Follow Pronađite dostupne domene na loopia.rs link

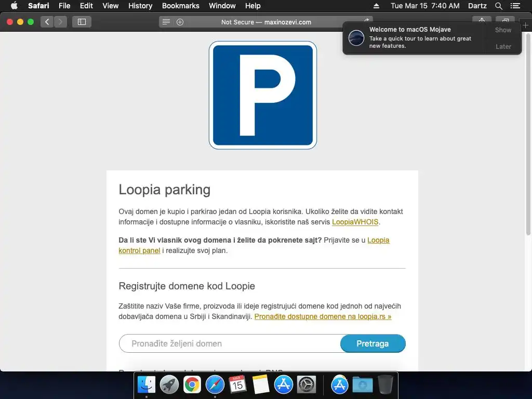coord(323,316)
